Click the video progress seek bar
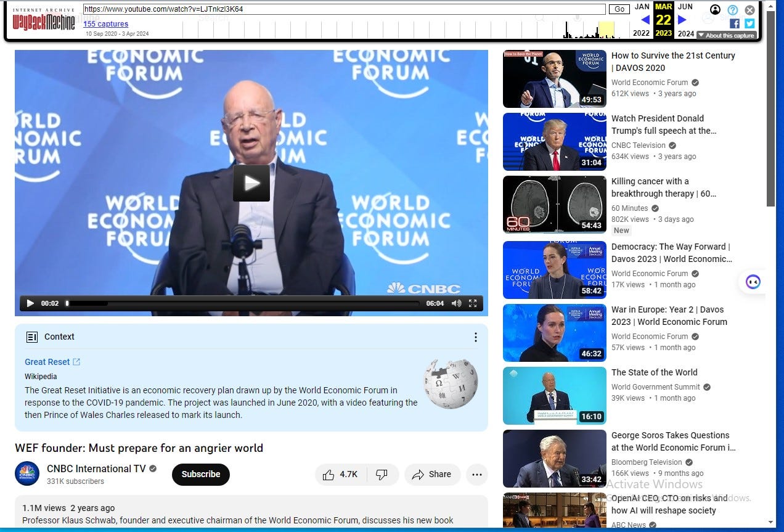Image resolution: width=784 pixels, height=532 pixels. point(243,303)
